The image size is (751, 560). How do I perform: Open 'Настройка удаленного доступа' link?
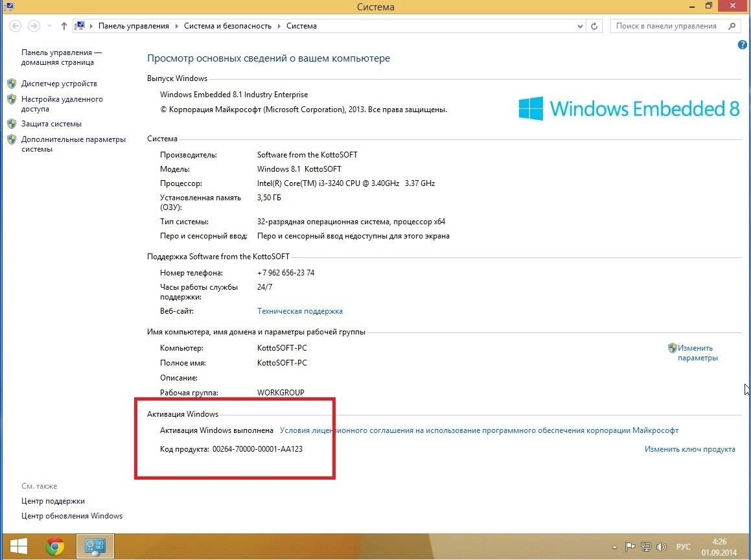(x=62, y=104)
